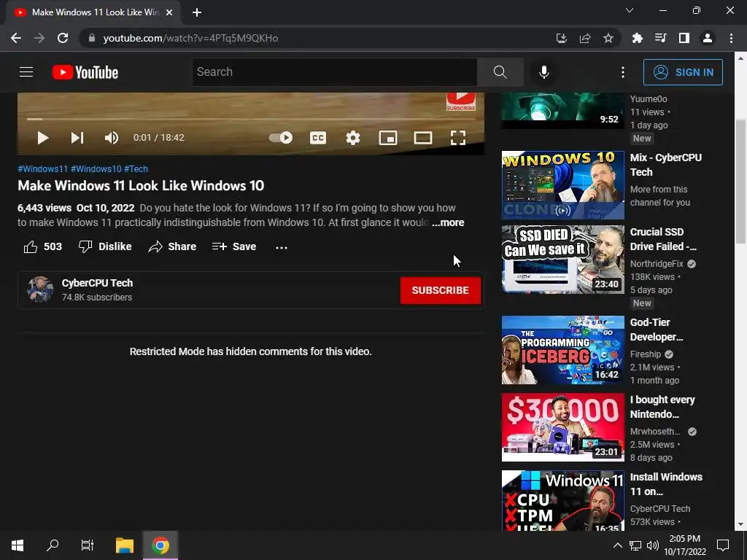Reload the page

coord(63,38)
